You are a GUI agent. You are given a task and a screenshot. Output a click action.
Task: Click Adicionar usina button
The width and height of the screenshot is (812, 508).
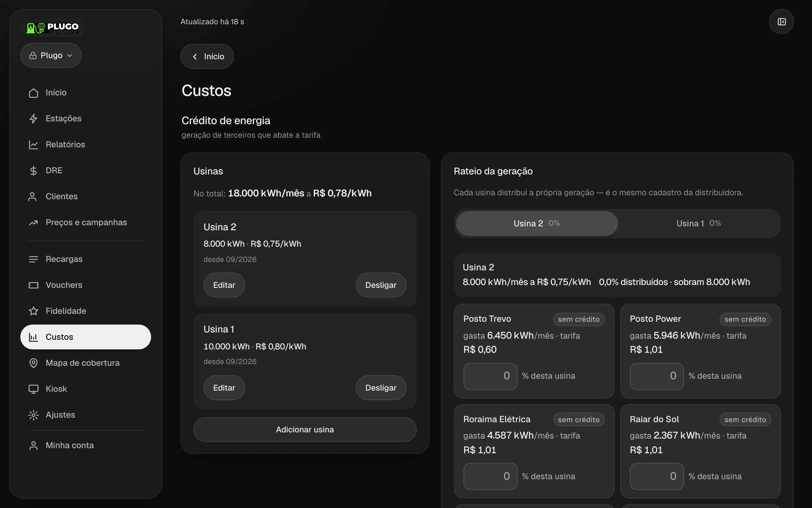305,430
